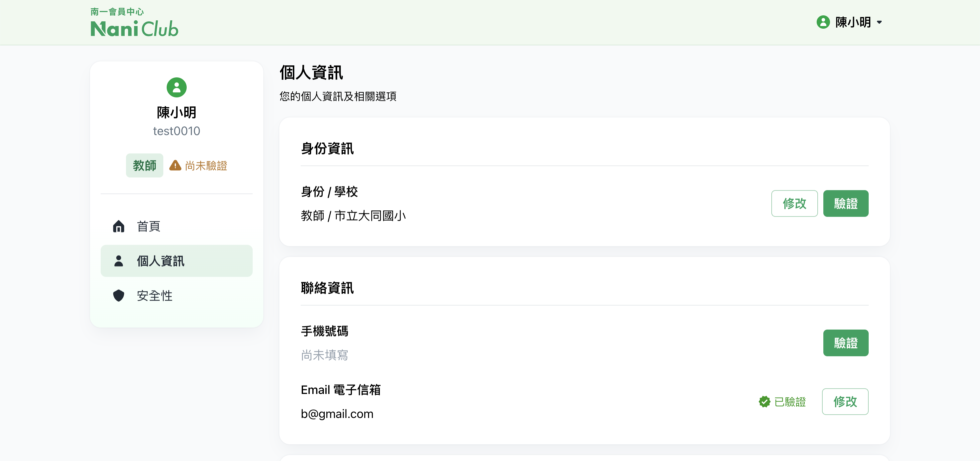The image size is (980, 461).
Task: Click the email value b@gmail.com
Action: [337, 414]
